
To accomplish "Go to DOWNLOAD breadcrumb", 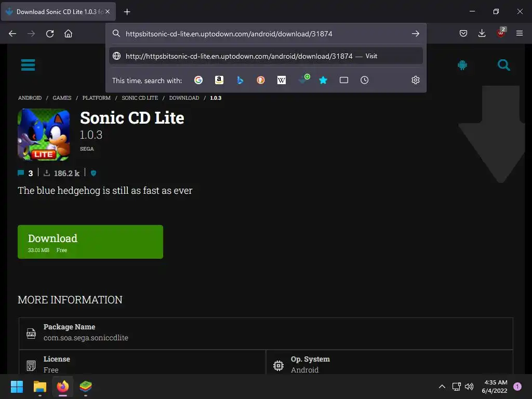I will click(184, 98).
